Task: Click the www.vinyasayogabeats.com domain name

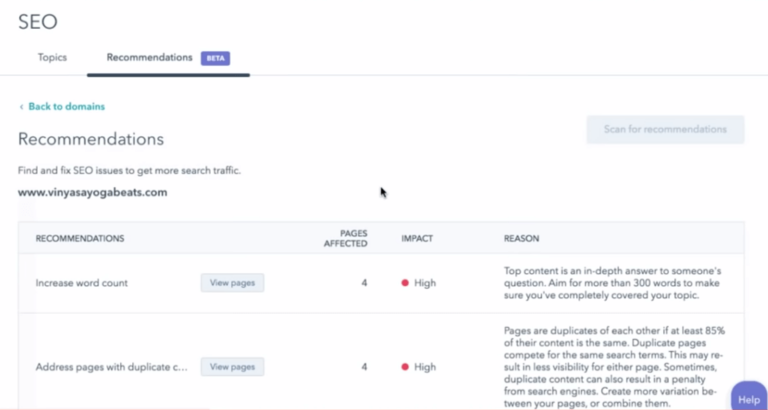Action: (x=92, y=192)
